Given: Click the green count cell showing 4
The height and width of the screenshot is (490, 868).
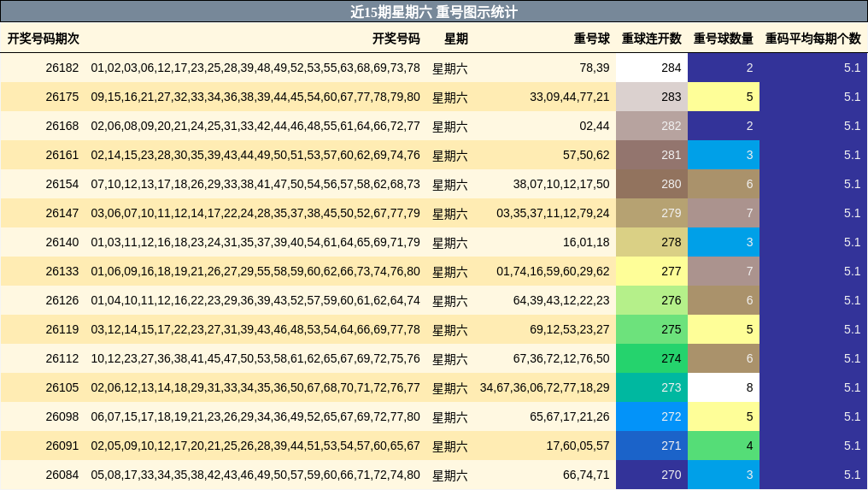Looking at the screenshot, I should (x=724, y=446).
